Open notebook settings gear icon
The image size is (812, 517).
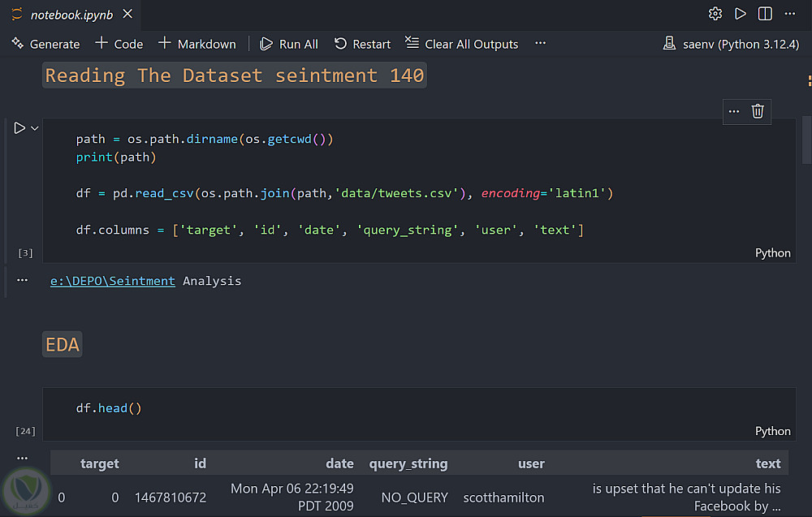click(x=715, y=14)
